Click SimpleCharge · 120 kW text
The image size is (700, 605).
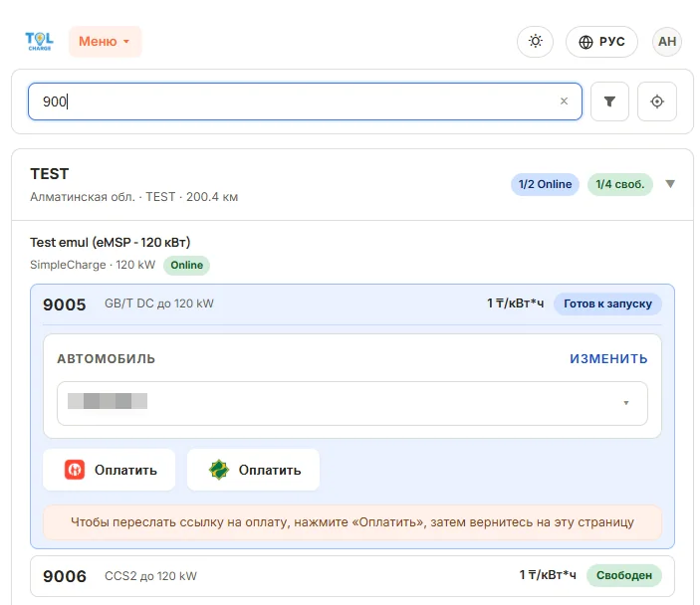pos(93,265)
